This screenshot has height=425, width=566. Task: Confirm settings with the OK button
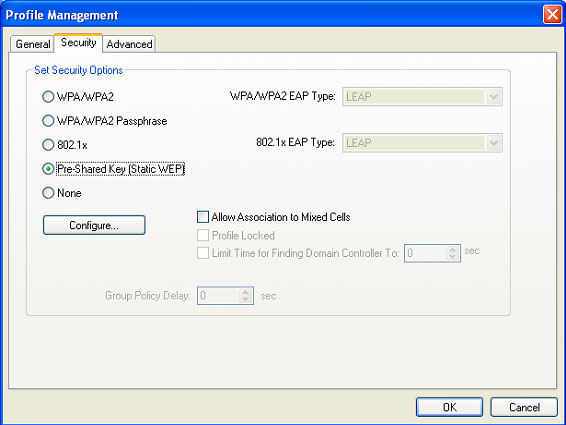click(449, 407)
